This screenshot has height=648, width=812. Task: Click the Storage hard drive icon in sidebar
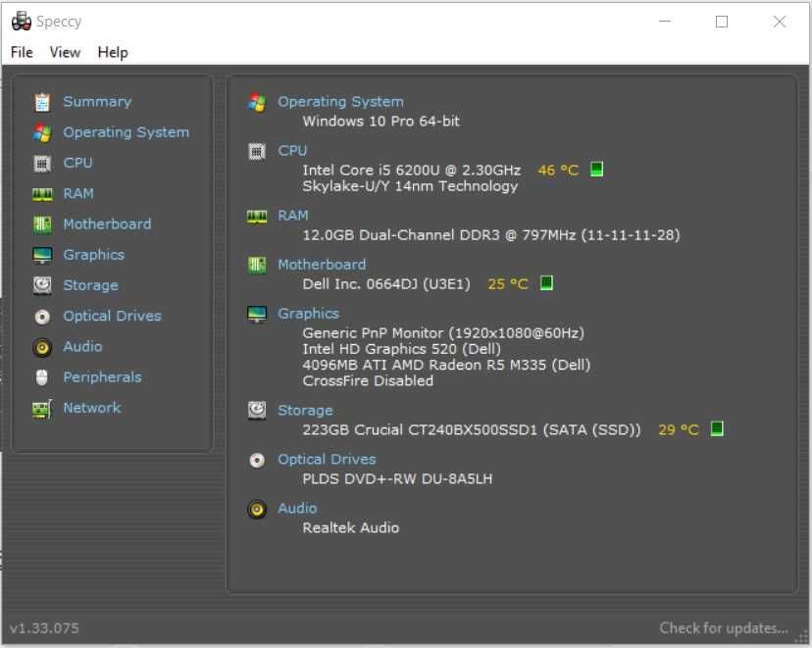tap(42, 285)
